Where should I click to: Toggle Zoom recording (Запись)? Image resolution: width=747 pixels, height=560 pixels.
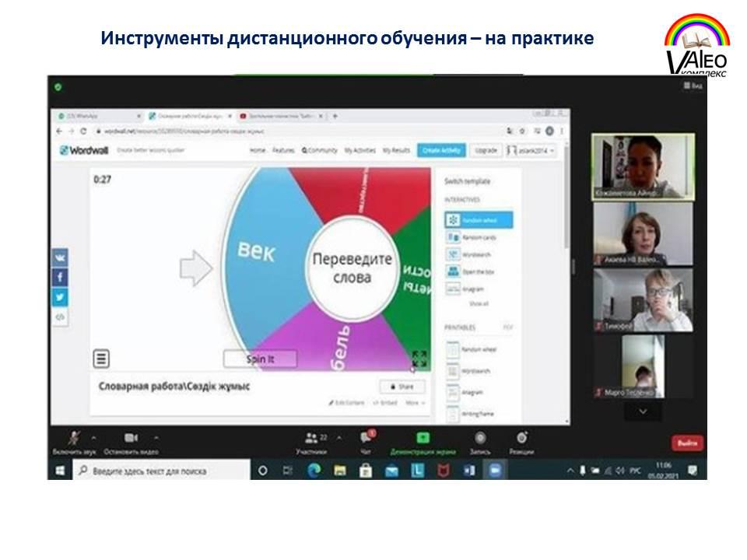(x=480, y=443)
